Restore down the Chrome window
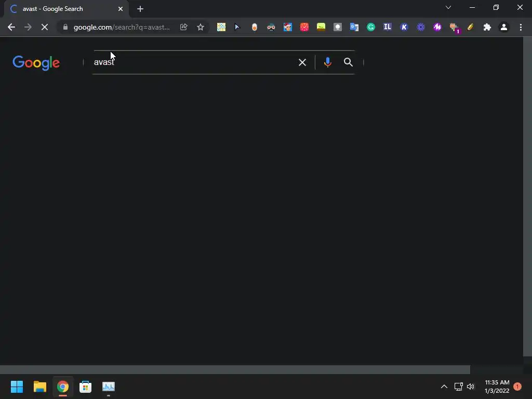This screenshot has height=399, width=532. tap(496, 7)
